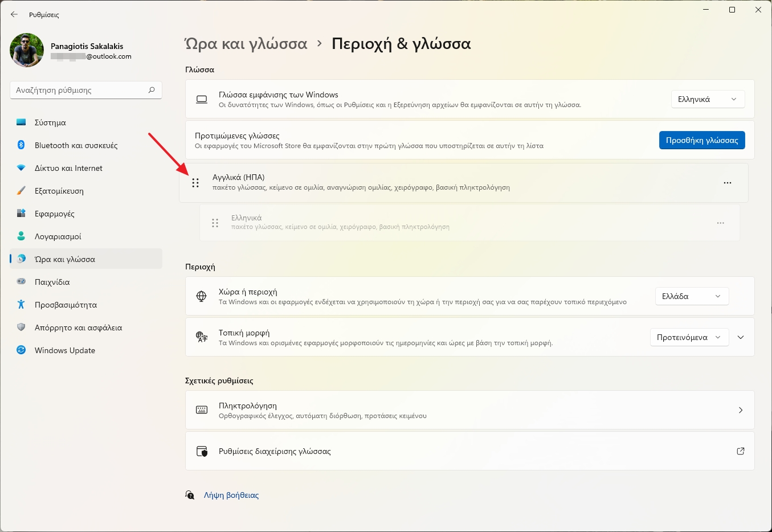Expand the Τοπική μορφή section chevron
772x532 pixels.
coord(740,337)
